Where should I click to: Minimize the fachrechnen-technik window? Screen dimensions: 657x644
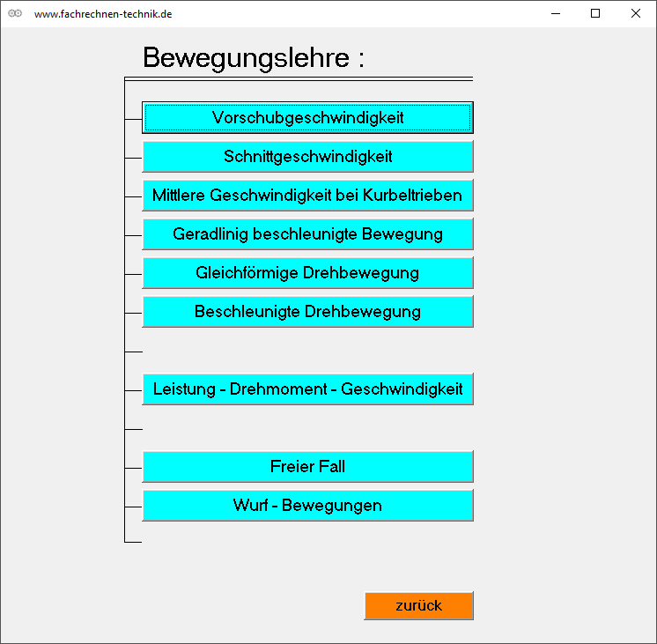coord(555,14)
